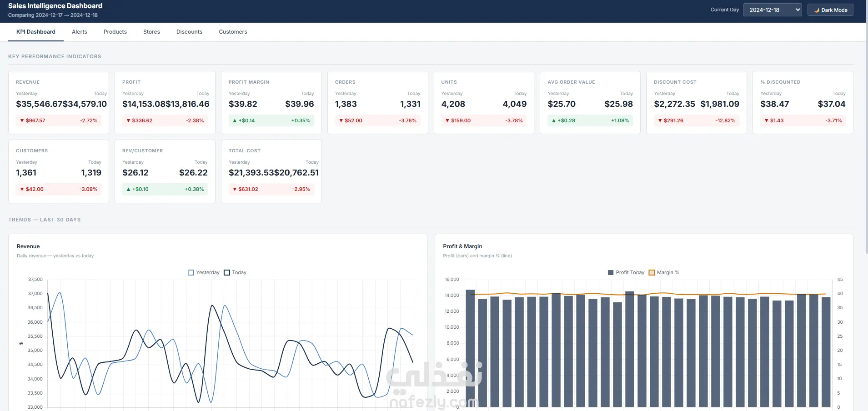Open the Current Day date dropdown
The width and height of the screenshot is (868, 411).
(x=772, y=10)
